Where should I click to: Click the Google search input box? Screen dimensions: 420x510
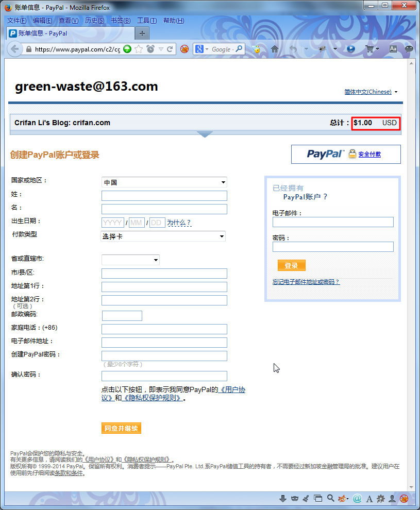click(221, 49)
